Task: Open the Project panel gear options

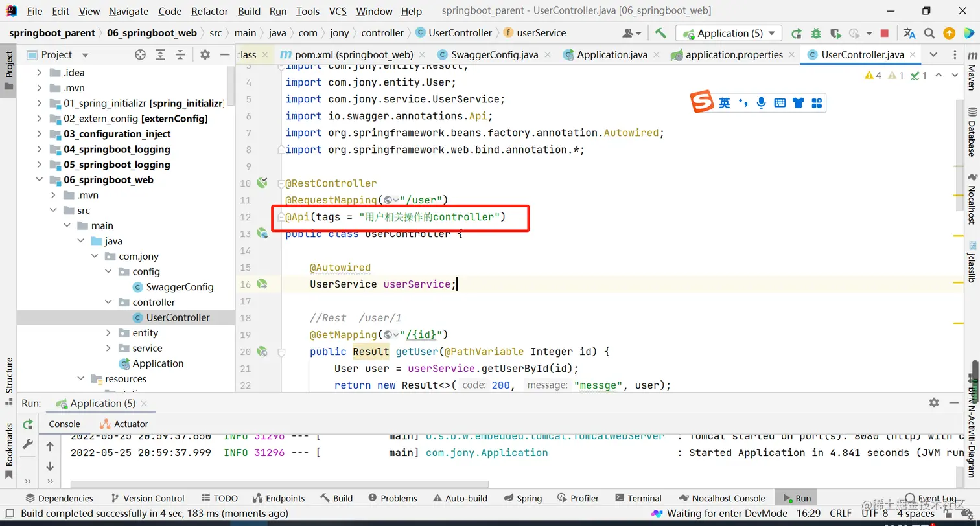Action: pos(205,55)
